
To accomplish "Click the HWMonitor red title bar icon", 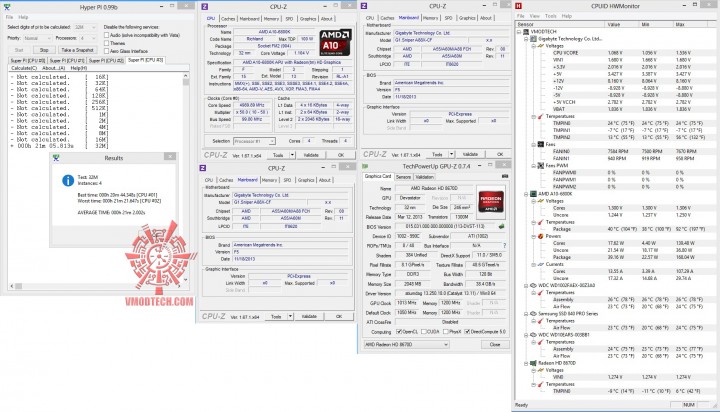I will tap(518, 6).
